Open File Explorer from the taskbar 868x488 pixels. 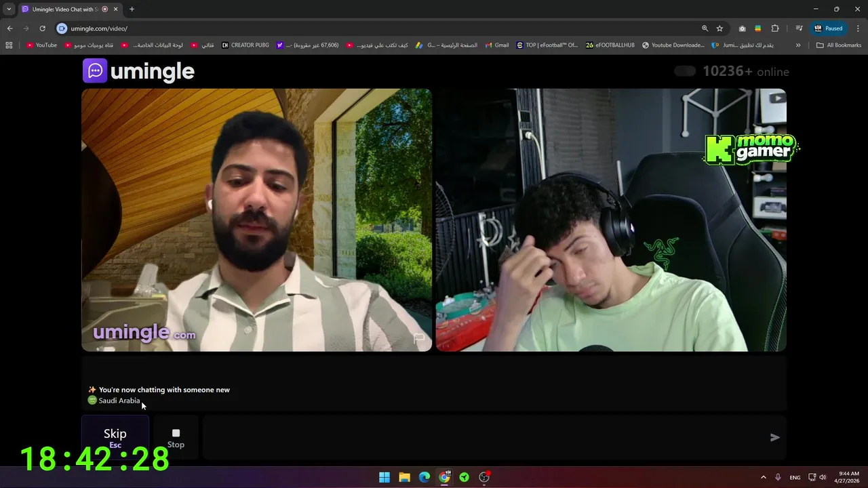point(404,477)
